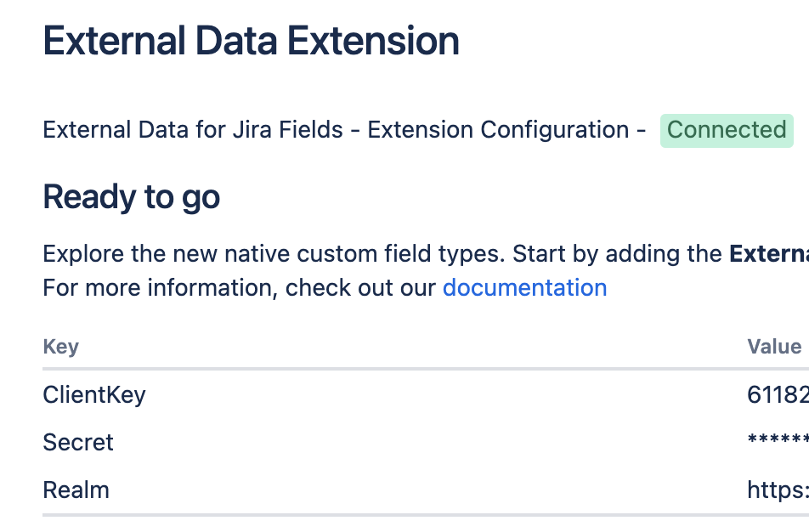Open the documentation link
Image resolution: width=809 pixels, height=532 pixels.
[524, 288]
